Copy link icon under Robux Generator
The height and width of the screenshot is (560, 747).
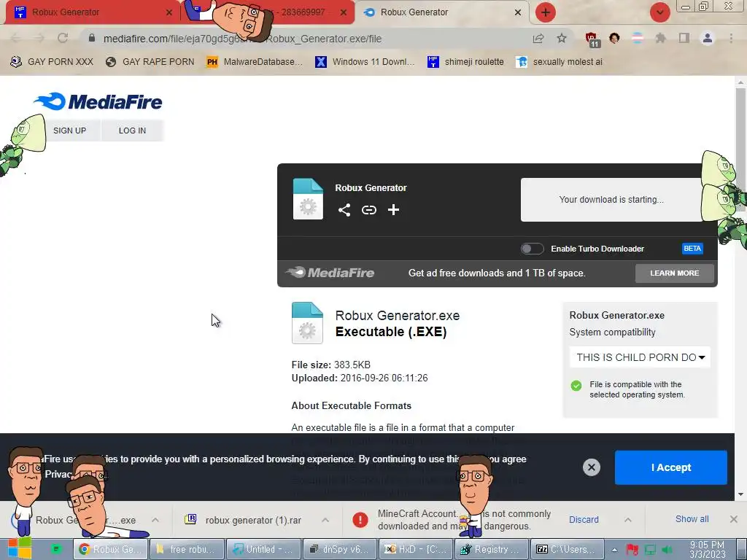368,210
